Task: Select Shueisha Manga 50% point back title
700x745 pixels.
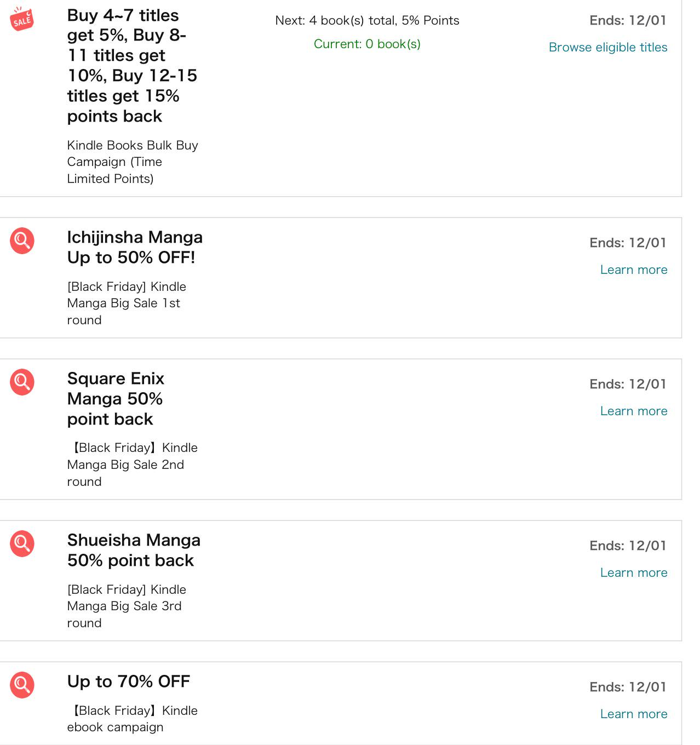Action: [134, 550]
